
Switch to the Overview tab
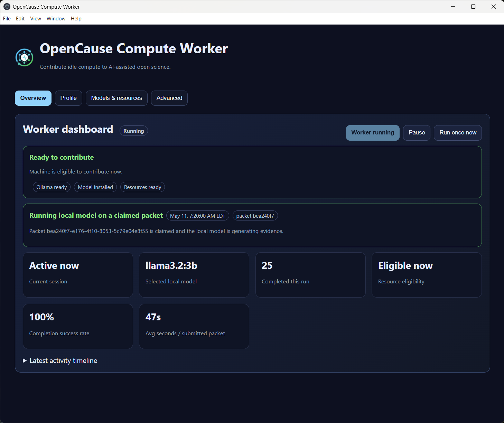33,98
